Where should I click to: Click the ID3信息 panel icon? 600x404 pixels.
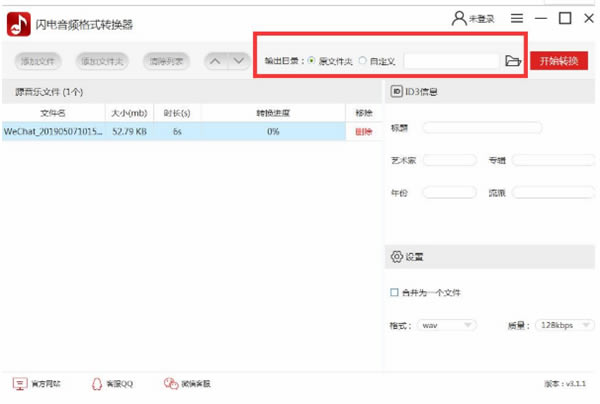[396, 91]
